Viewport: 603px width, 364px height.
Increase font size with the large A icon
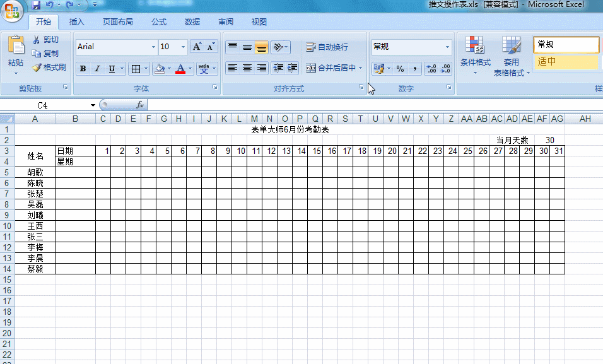point(197,47)
